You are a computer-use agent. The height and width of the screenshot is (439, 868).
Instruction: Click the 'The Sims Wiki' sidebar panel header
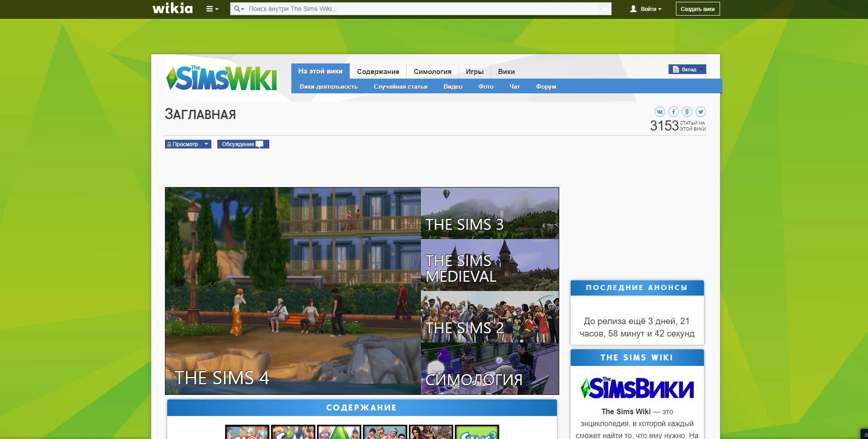637,358
